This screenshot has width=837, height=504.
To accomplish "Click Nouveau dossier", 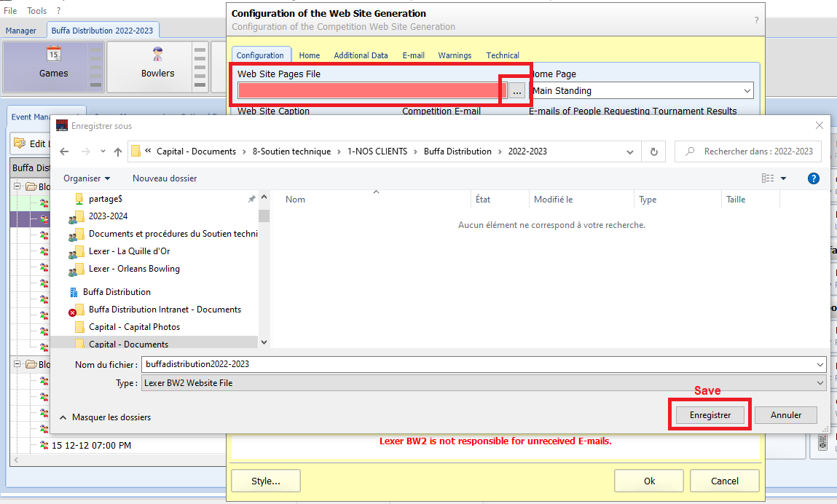I will click(165, 178).
